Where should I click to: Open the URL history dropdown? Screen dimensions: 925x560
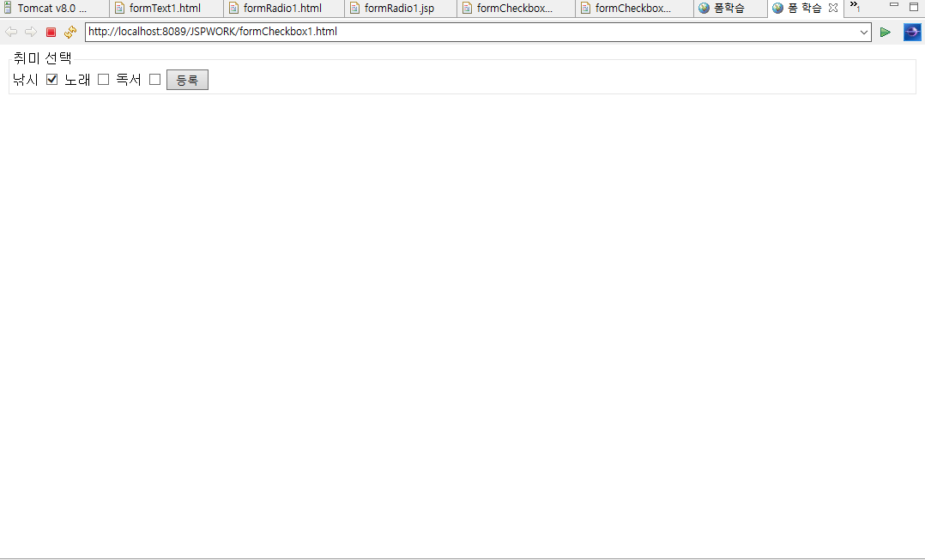click(x=863, y=33)
